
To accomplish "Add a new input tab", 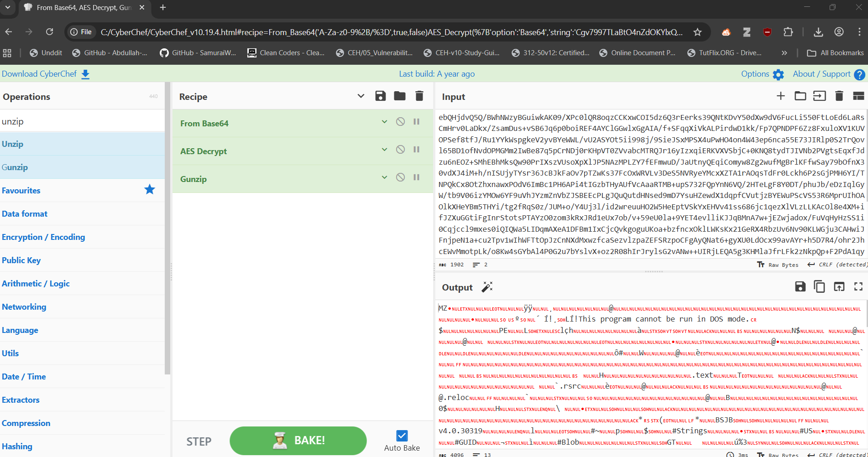I will coord(780,96).
